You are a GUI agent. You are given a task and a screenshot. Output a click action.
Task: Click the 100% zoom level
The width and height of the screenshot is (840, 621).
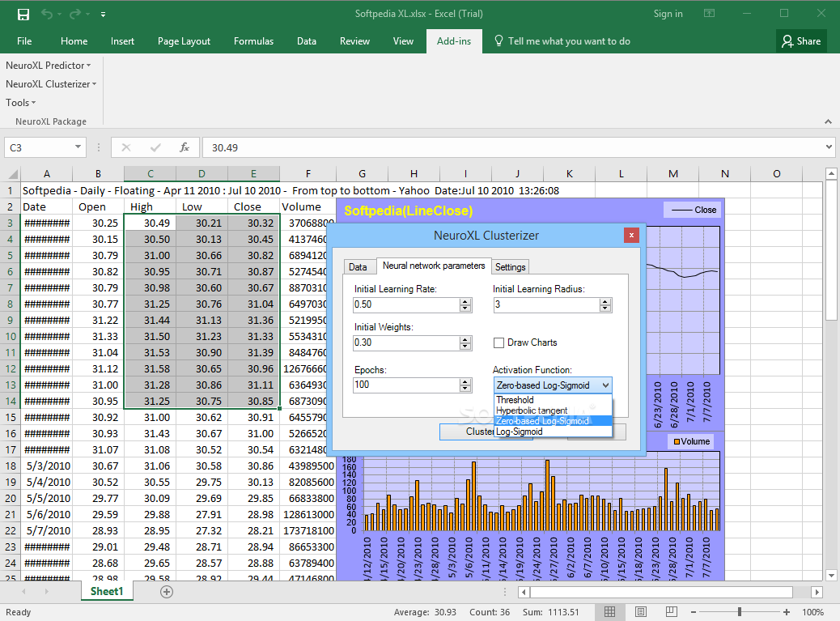point(812,612)
